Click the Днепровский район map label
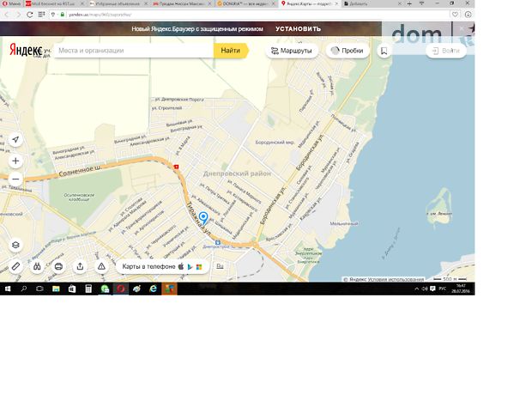532x395 pixels. 237,173
